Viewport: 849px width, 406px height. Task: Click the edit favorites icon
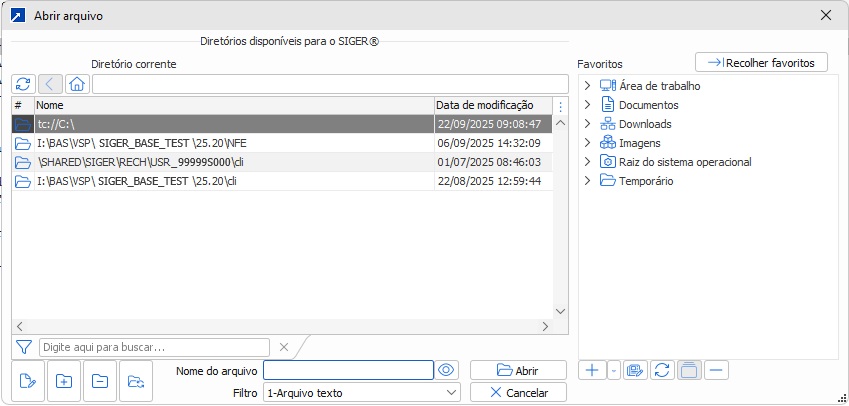point(635,370)
